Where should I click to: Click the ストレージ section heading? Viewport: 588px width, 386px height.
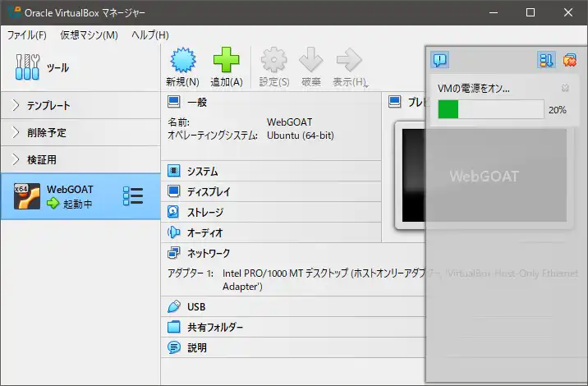[204, 213]
